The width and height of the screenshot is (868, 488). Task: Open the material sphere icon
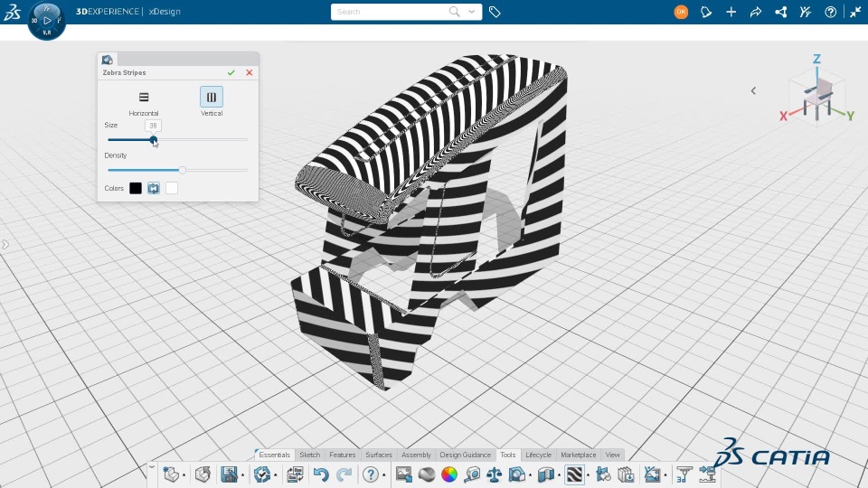tap(426, 474)
